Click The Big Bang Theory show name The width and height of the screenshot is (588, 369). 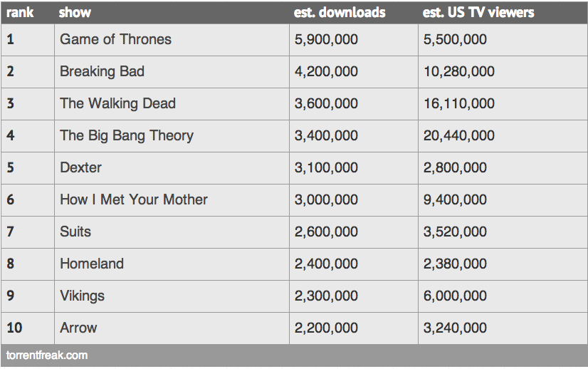(127, 136)
